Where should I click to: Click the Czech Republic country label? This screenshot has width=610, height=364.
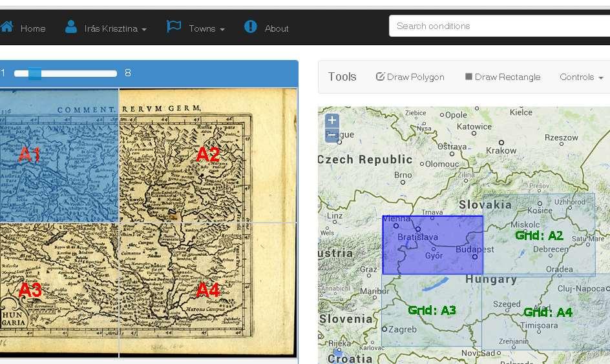coord(365,159)
